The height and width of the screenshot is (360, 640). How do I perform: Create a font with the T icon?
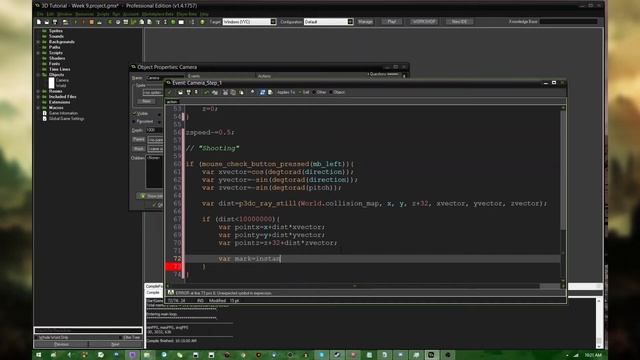158,22
